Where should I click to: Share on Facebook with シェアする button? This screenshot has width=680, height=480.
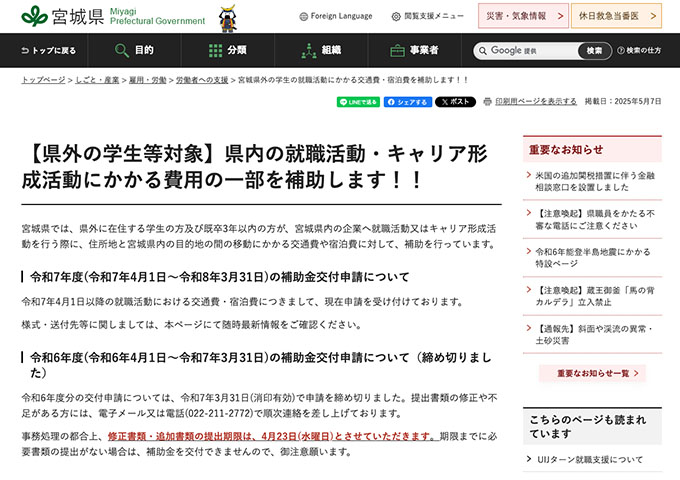coord(408,102)
